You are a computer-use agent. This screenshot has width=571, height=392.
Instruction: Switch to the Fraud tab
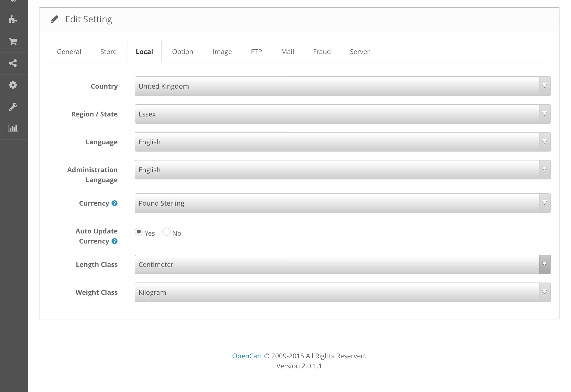click(x=322, y=52)
